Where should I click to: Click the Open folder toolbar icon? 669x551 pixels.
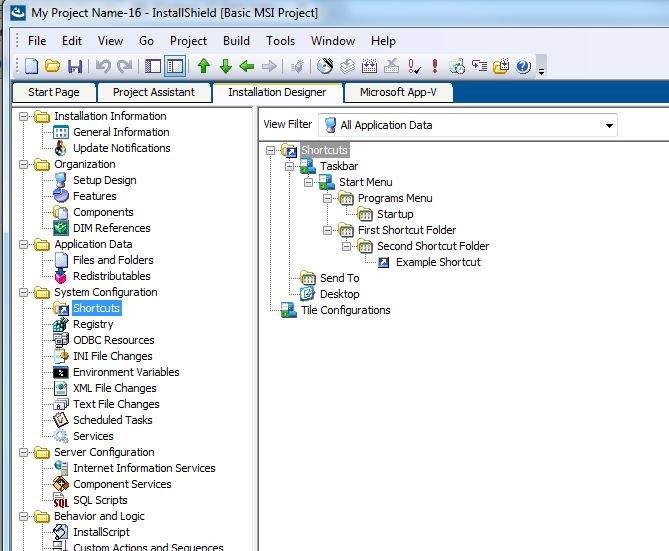(52, 66)
